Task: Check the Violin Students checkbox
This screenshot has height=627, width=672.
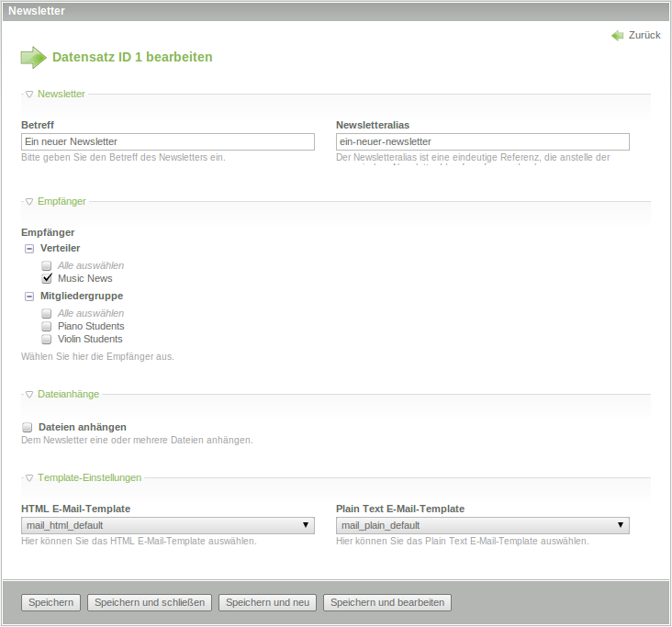Action: click(47, 339)
